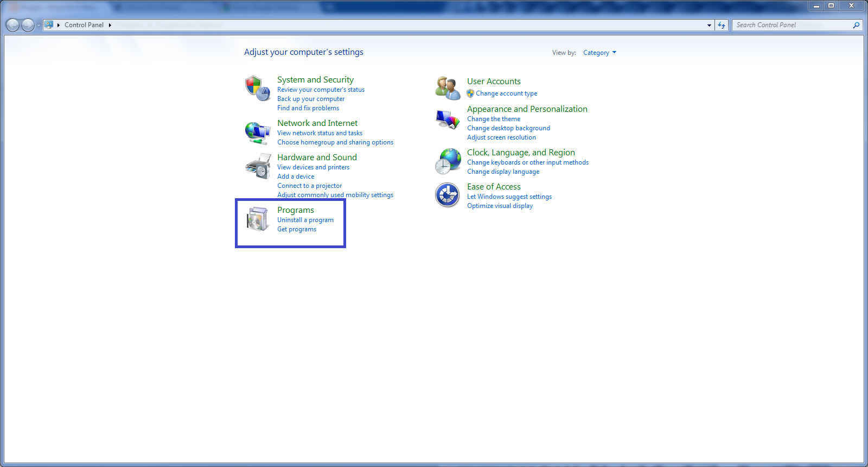The width and height of the screenshot is (868, 467).
Task: Open the Ease of Access icon
Action: [448, 195]
